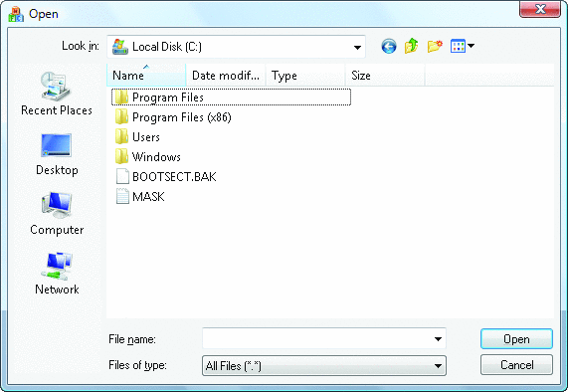Viewport: 568px width, 392px height.
Task: Select the Program Files folder icon
Action: point(121,98)
